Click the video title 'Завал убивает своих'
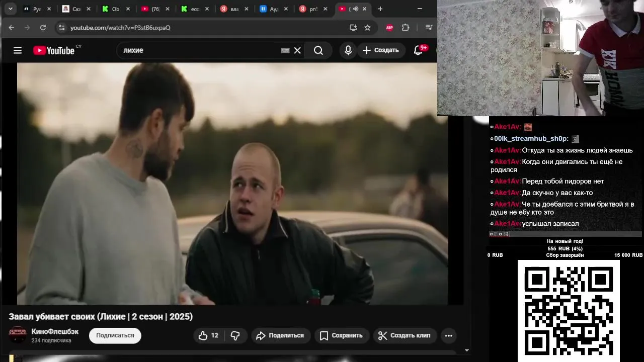The width and height of the screenshot is (644, 362). pos(101,317)
